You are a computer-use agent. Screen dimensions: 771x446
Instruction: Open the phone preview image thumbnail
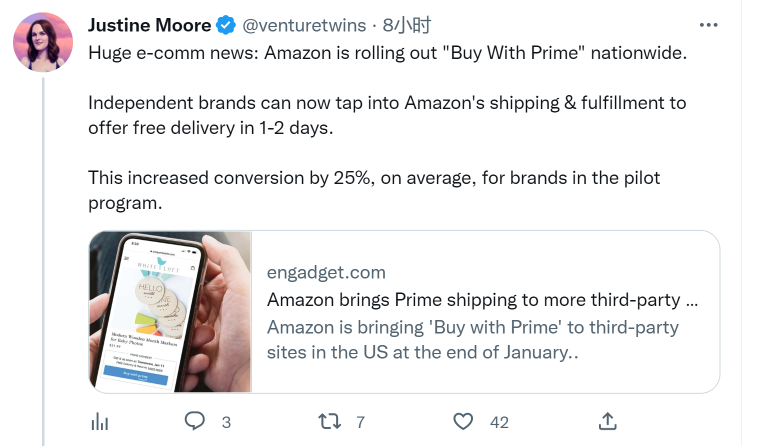click(x=170, y=312)
